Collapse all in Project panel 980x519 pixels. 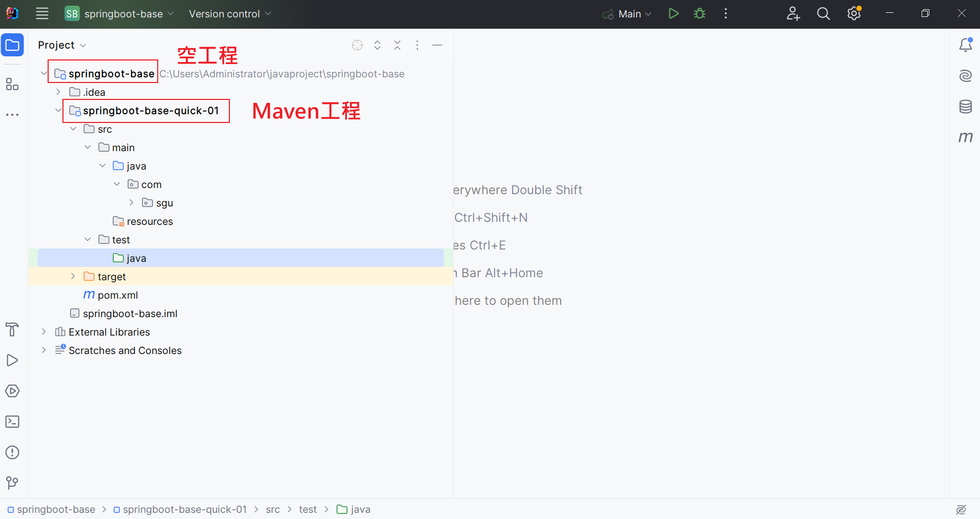pyautogui.click(x=397, y=45)
